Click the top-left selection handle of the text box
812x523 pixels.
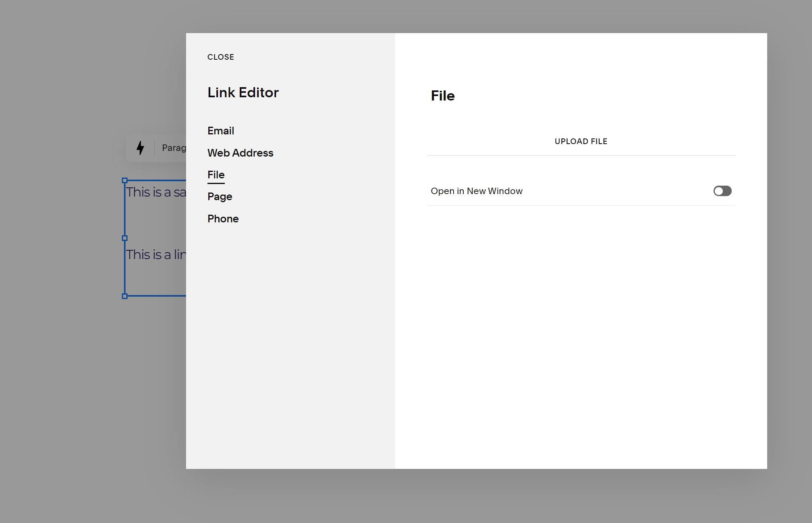(x=125, y=180)
